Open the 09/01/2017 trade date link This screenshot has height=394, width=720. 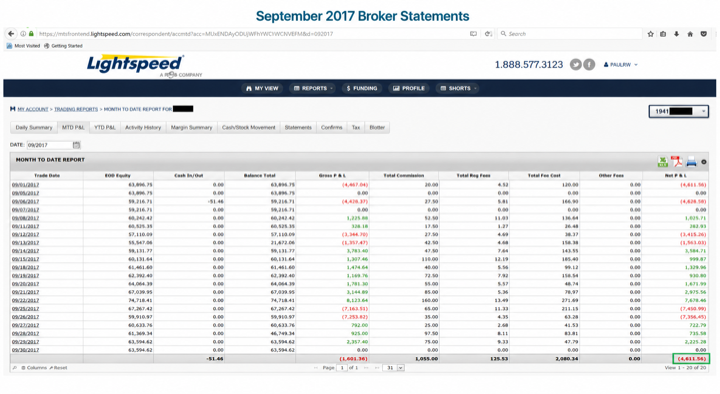[x=25, y=185]
